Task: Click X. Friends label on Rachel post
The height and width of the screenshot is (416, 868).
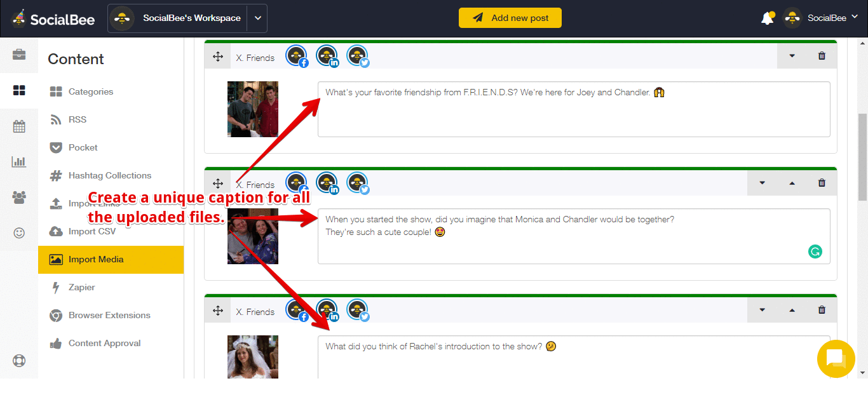Action: [255, 312]
